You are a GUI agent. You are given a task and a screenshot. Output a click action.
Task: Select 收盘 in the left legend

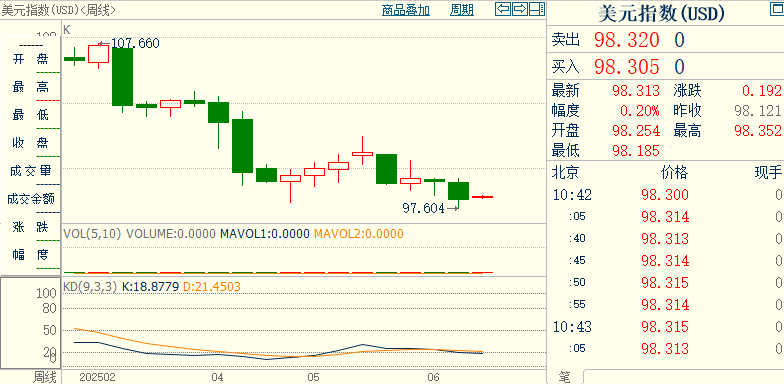click(x=30, y=143)
